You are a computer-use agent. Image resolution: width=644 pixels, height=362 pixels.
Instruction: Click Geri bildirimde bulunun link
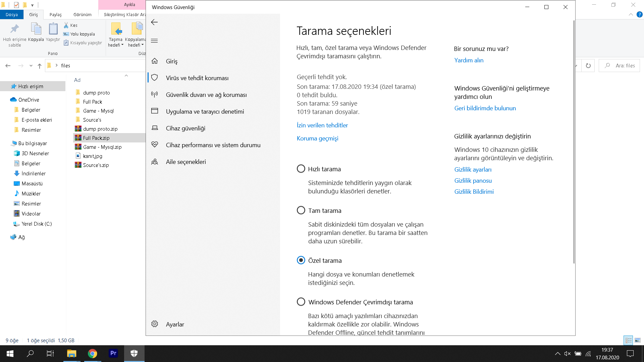(485, 108)
